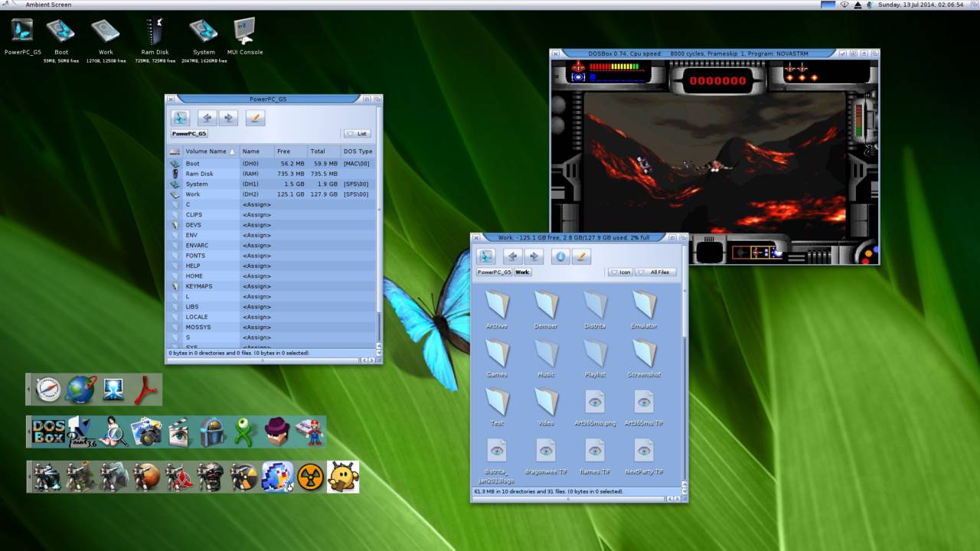Click back arrow in PowerPC_G5 window
Viewport: 980px width, 551px height.
(x=206, y=118)
